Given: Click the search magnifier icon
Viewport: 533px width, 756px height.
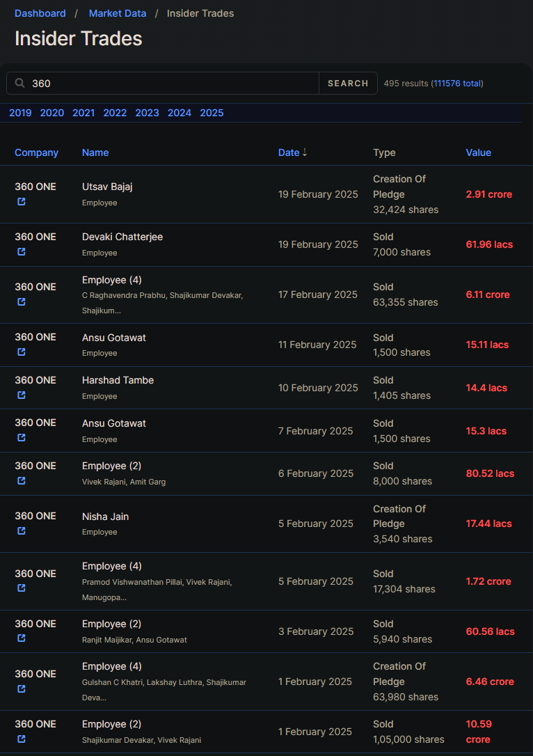Looking at the screenshot, I should pyautogui.click(x=19, y=84).
